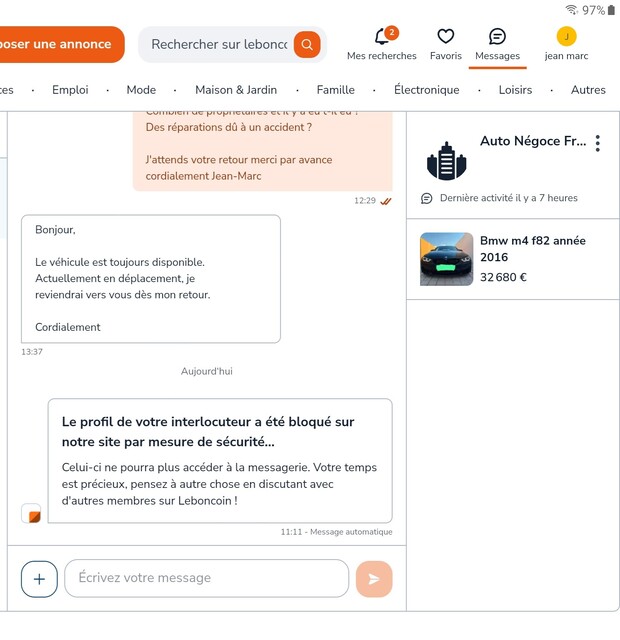
Task: Click the plus attachment button
Action: click(x=39, y=579)
